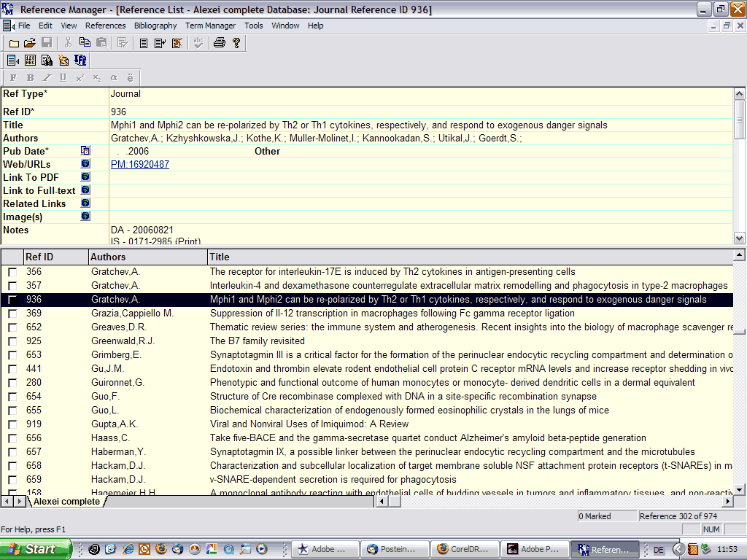Click the Superscript x² icon

(x=80, y=77)
